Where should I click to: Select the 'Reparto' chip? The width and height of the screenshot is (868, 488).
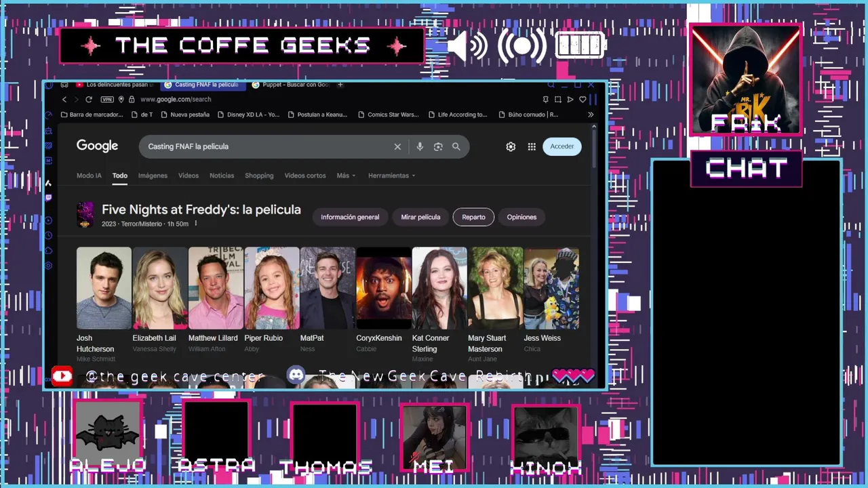473,217
